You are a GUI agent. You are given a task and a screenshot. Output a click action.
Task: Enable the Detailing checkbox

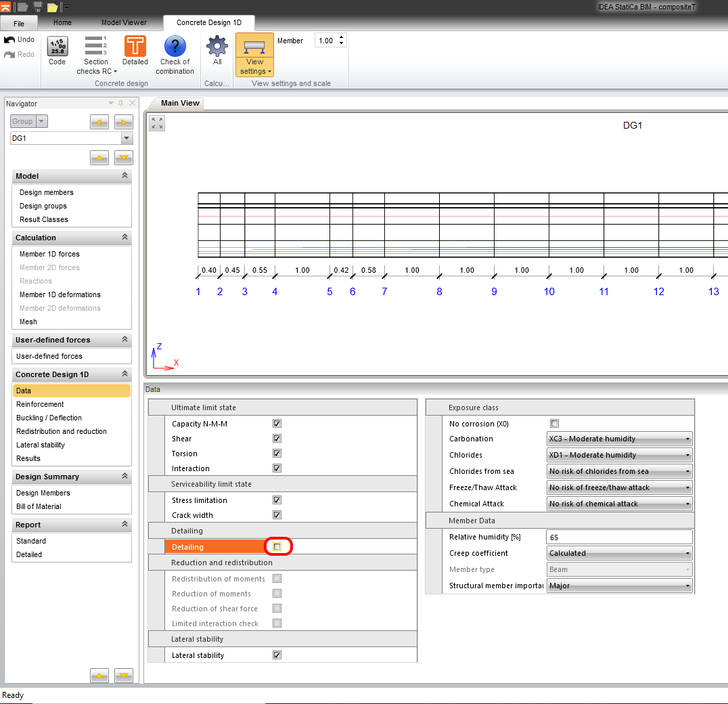pos(278,546)
